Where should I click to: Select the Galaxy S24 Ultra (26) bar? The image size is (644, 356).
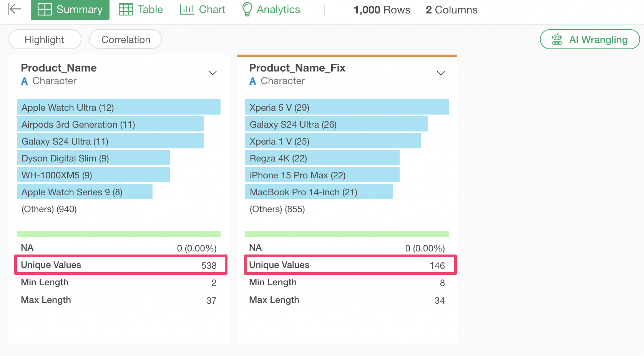pos(336,124)
